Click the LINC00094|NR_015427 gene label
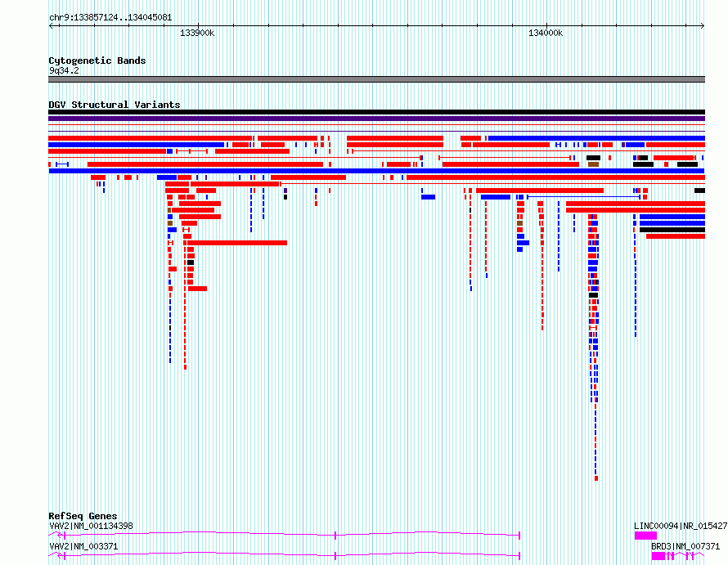This screenshot has height=565, width=728. 681,526
